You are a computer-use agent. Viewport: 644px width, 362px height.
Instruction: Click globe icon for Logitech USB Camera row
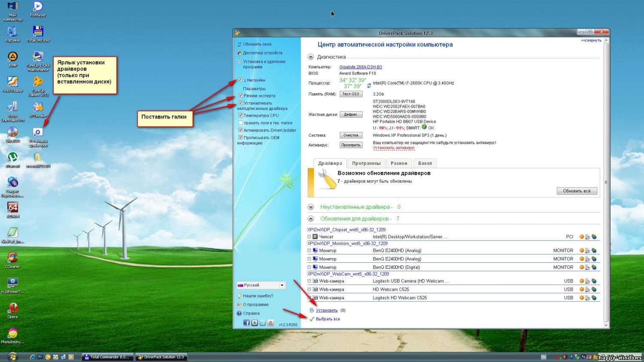click(594, 281)
